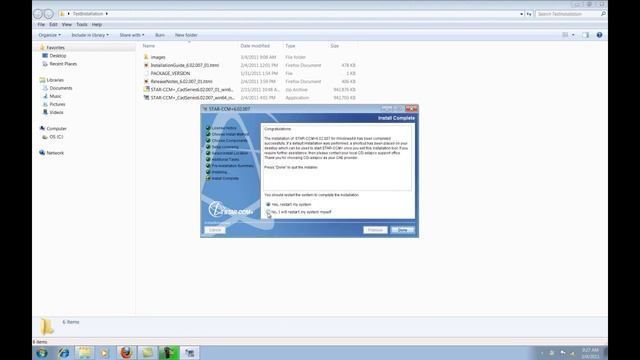This screenshot has height=360, width=640.
Task: Open Windows Media Player from taskbar
Action: 104,353
